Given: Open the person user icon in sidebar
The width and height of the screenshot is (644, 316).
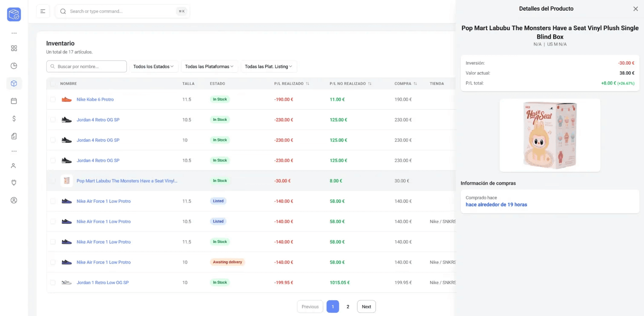Looking at the screenshot, I should click(x=14, y=165).
